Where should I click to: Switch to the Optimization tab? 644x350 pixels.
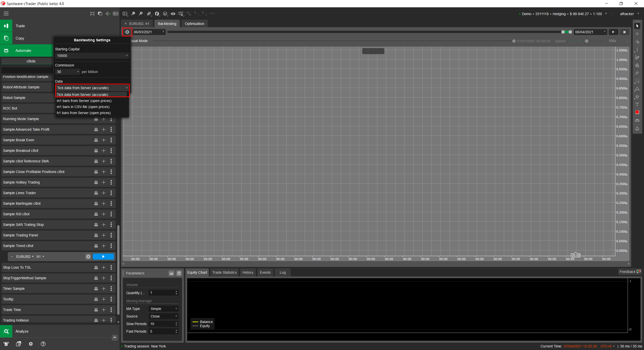[x=194, y=24]
